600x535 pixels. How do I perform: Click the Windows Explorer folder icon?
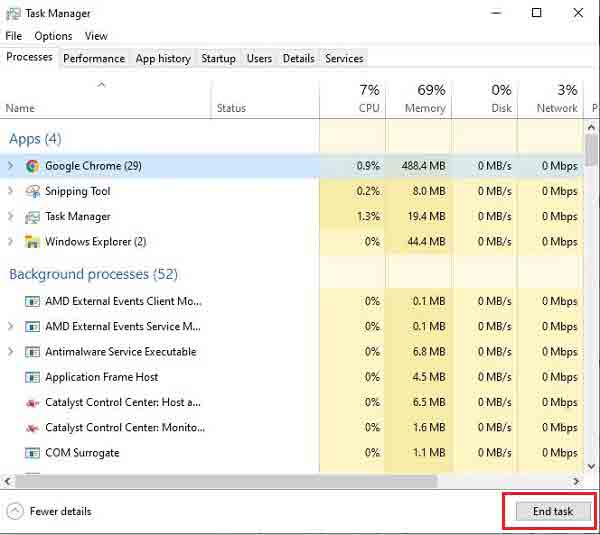33,242
